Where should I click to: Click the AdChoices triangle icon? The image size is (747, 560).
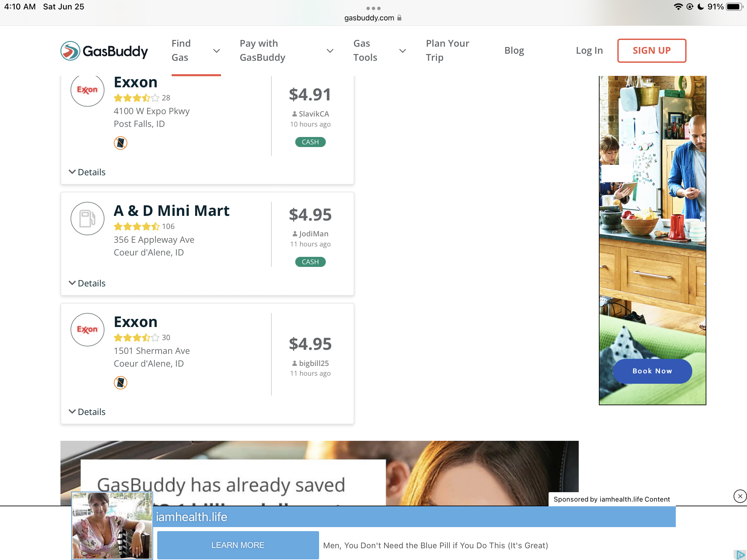click(740, 554)
